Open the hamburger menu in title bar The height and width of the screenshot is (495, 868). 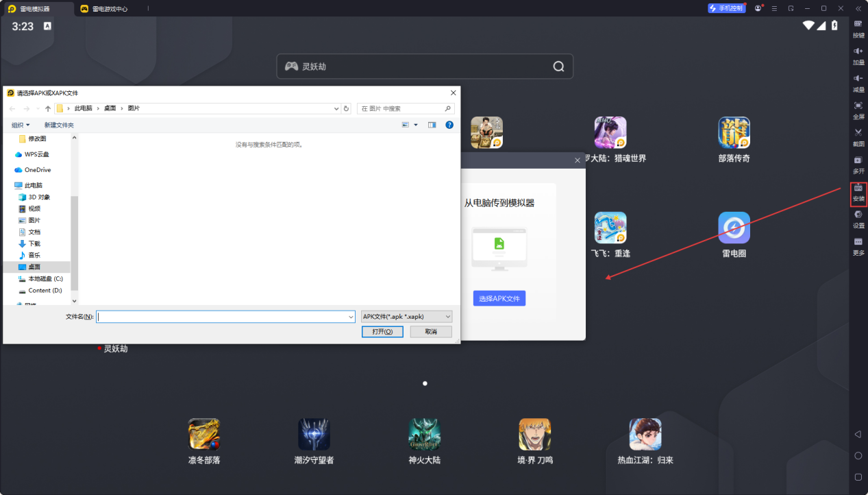tap(774, 8)
